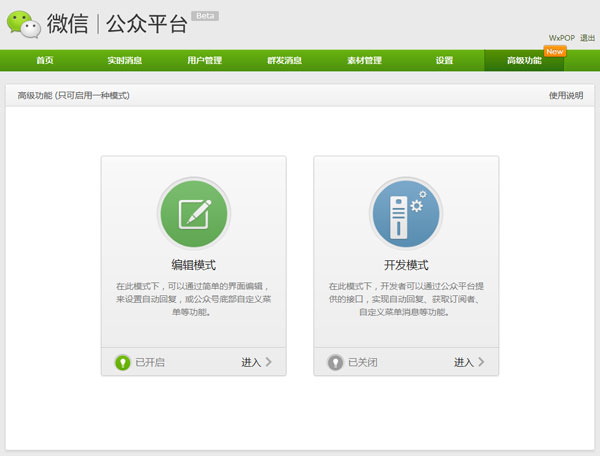Click the 已开启 status label
The image size is (600, 456).
click(150, 362)
